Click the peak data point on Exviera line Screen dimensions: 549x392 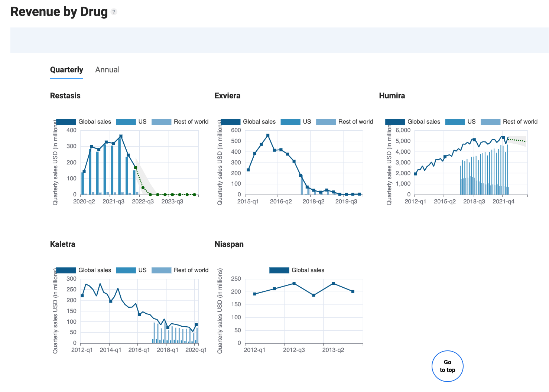point(268,135)
